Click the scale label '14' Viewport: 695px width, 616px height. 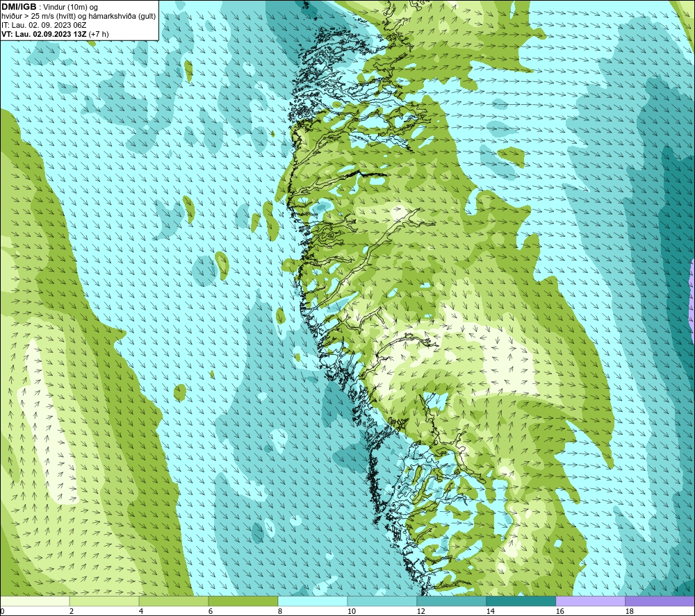pos(490,611)
